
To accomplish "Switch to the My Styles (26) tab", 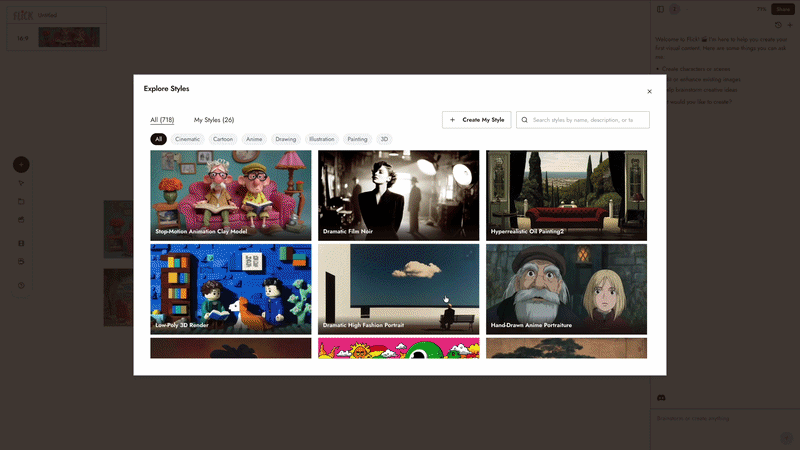I will pos(214,119).
